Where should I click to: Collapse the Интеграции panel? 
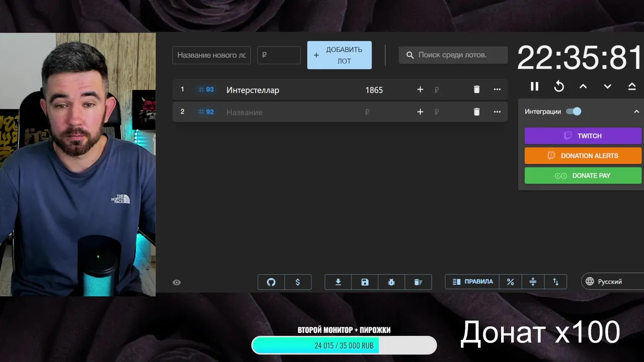coord(636,112)
